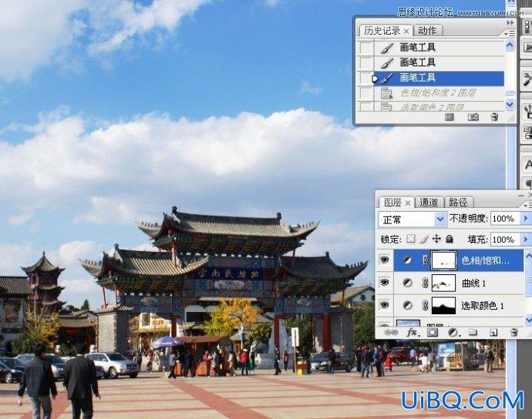Image resolution: width=532 pixels, height=419 pixels.
Task: Create a new layer icon
Action: 493,333
